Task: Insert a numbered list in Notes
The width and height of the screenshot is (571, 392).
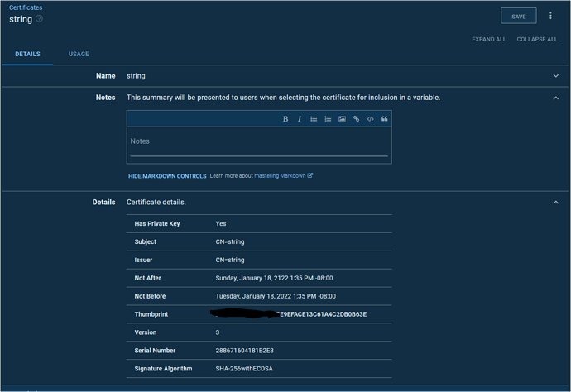Action: coord(328,119)
